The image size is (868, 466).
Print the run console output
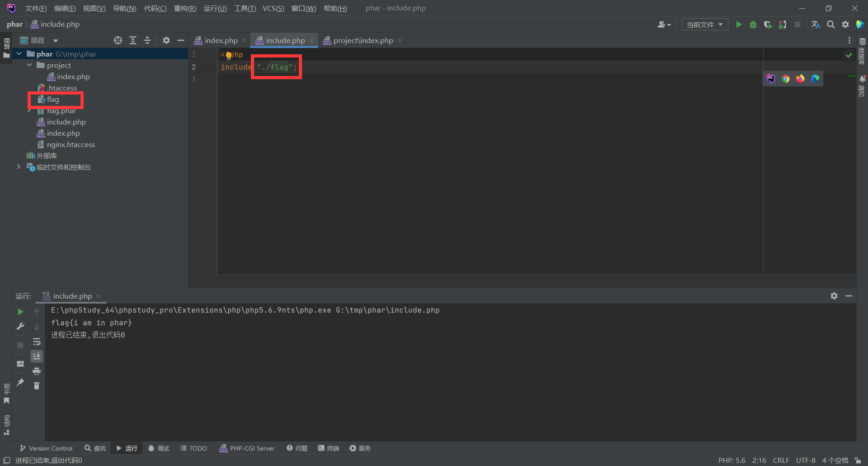(x=37, y=371)
